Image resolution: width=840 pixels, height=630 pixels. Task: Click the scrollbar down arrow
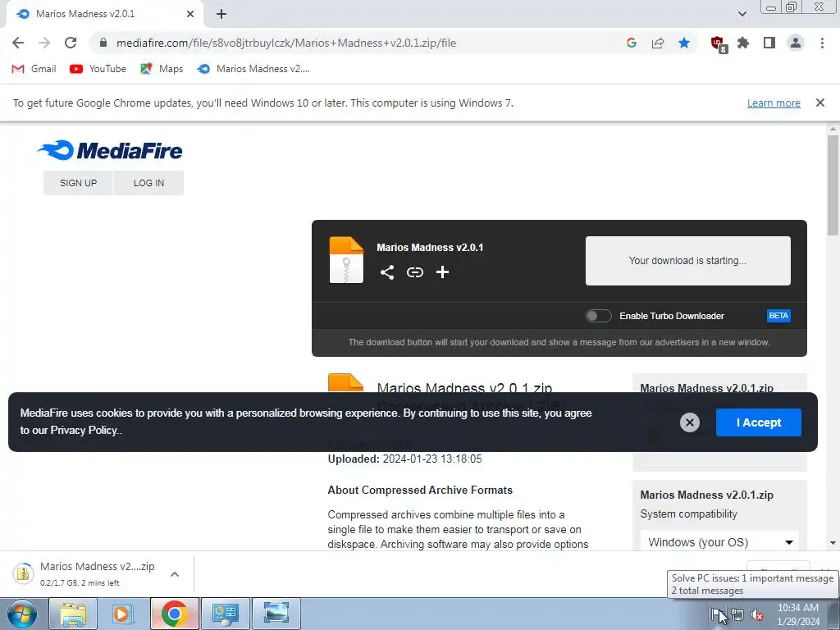(x=833, y=543)
